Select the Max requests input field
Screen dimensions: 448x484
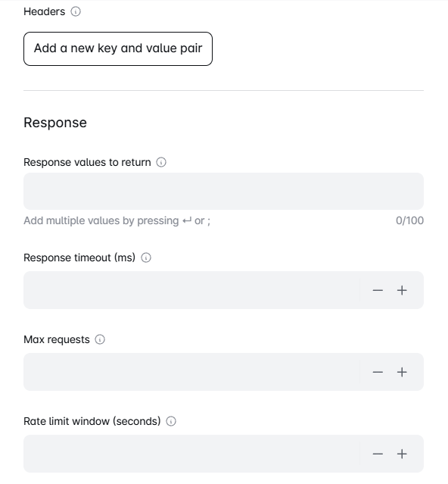point(191,372)
